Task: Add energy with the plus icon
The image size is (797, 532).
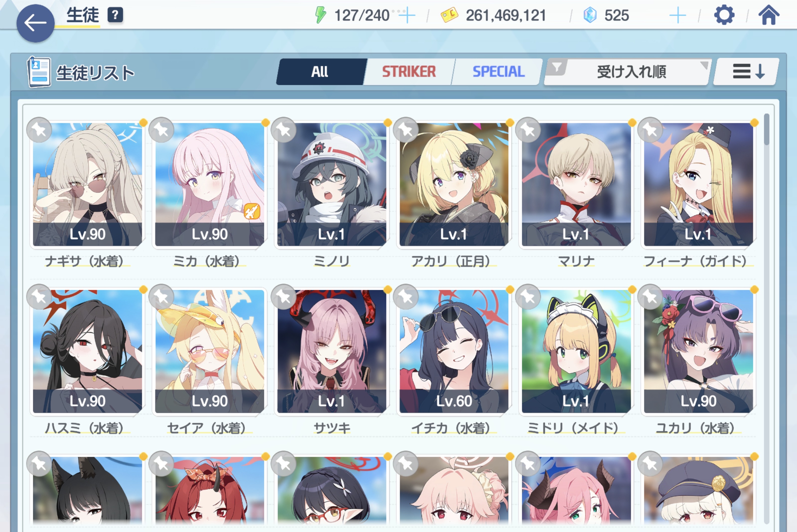Action: point(406,15)
